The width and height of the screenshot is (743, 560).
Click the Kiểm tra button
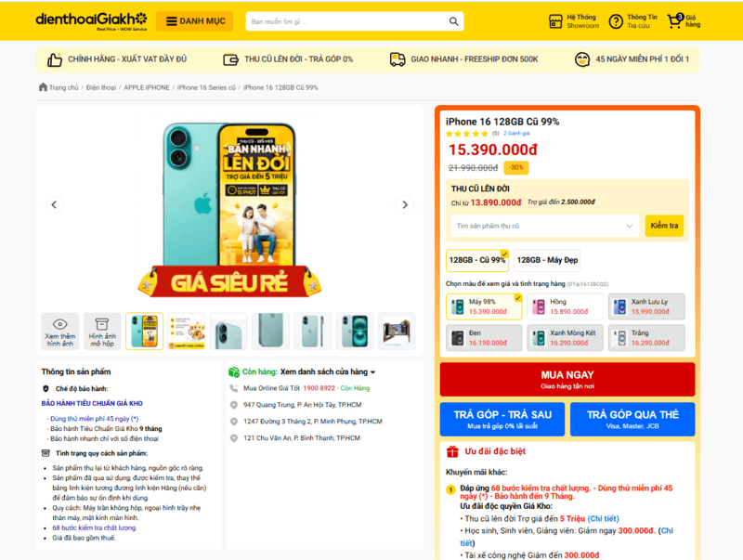pyautogui.click(x=664, y=226)
